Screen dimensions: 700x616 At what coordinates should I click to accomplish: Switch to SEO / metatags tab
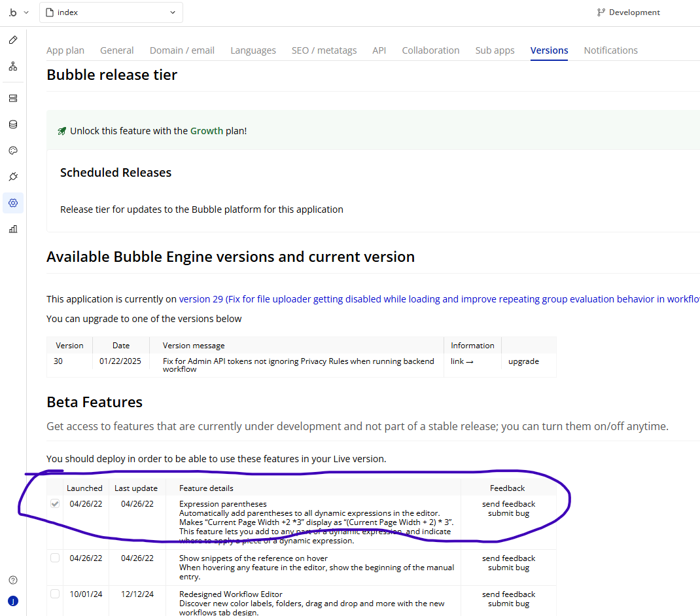tap(324, 50)
